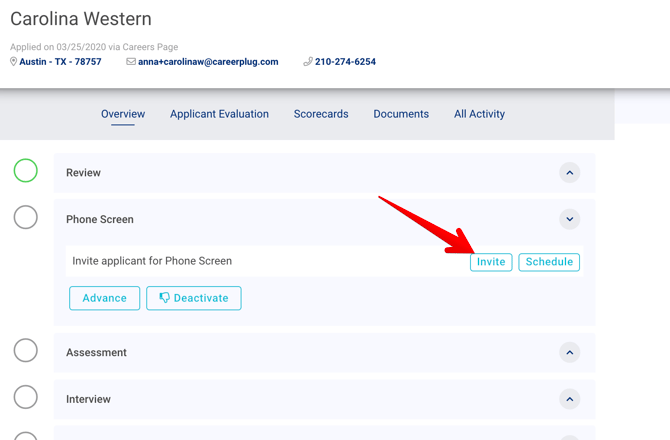Image resolution: width=670 pixels, height=440 pixels.
Task: Click the phone icon beside phone number
Action: (x=308, y=62)
